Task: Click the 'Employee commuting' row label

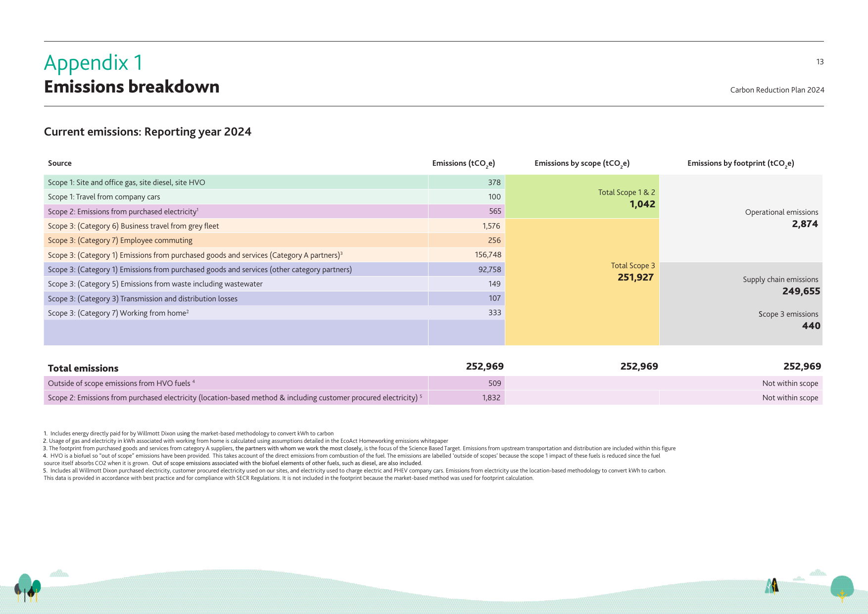Action: click(x=120, y=240)
